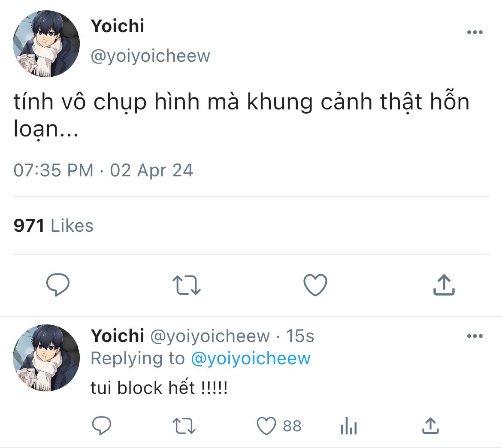The width and height of the screenshot is (502, 448).
Task: Click the comment icon on reply tweet
Action: 102,426
